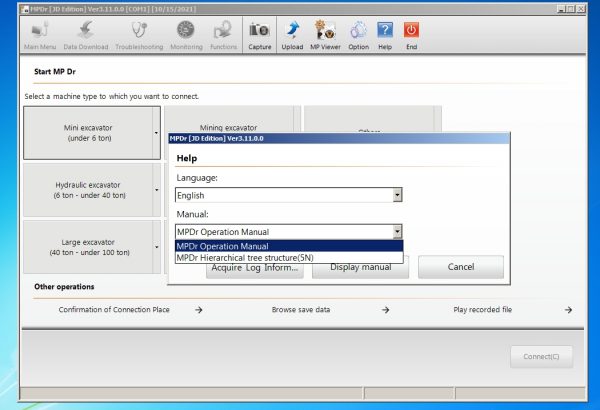Click the Connect(C) button
The image size is (600, 410).
tap(541, 356)
